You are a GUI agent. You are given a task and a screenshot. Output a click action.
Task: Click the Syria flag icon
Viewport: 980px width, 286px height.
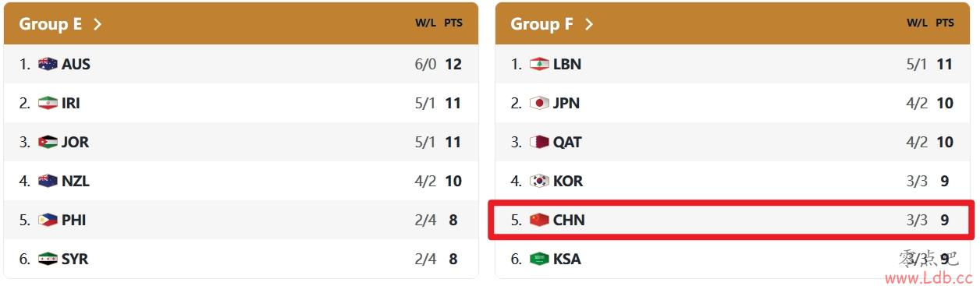pyautogui.click(x=48, y=259)
